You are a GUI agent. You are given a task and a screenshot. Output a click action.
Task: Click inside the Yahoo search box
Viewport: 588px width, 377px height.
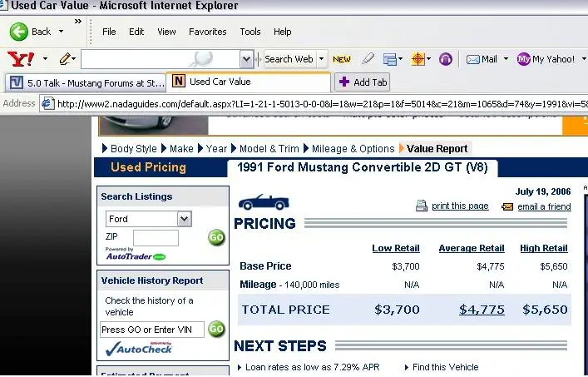(x=161, y=59)
